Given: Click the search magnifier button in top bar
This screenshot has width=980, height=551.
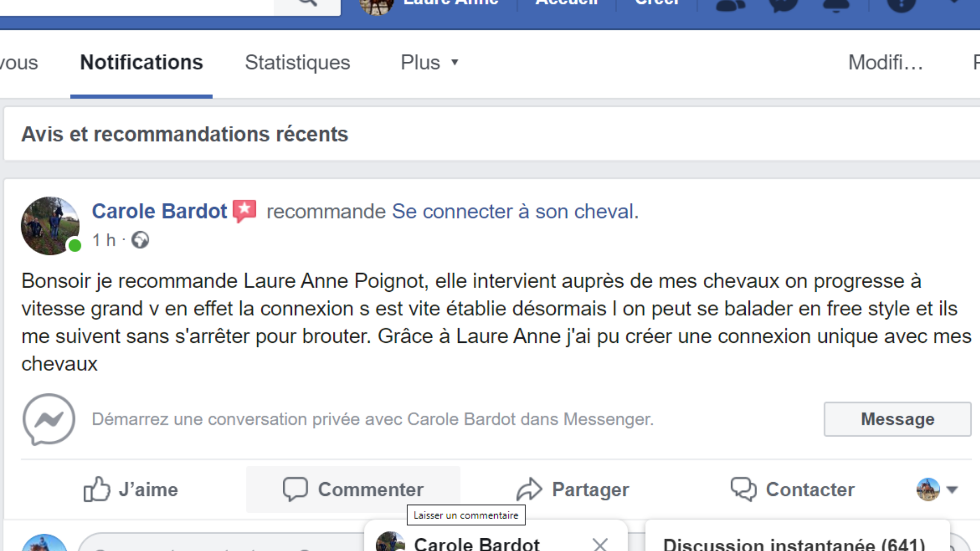Looking at the screenshot, I should pyautogui.click(x=307, y=4).
